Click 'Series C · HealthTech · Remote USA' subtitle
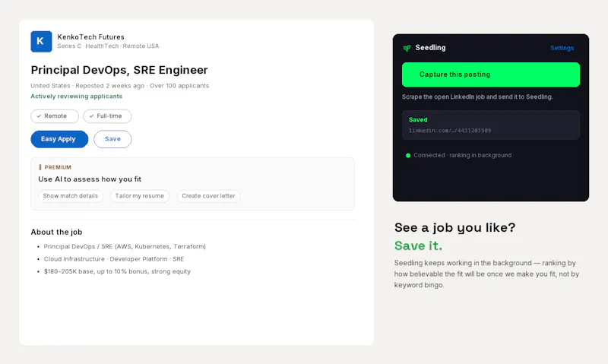This screenshot has height=364, width=608. (x=108, y=46)
